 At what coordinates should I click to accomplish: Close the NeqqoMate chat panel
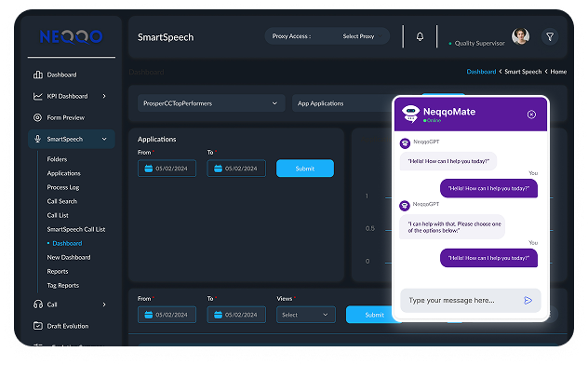pos(531,115)
